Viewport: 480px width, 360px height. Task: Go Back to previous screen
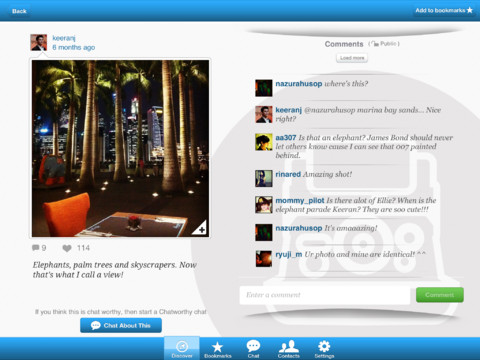tap(19, 11)
